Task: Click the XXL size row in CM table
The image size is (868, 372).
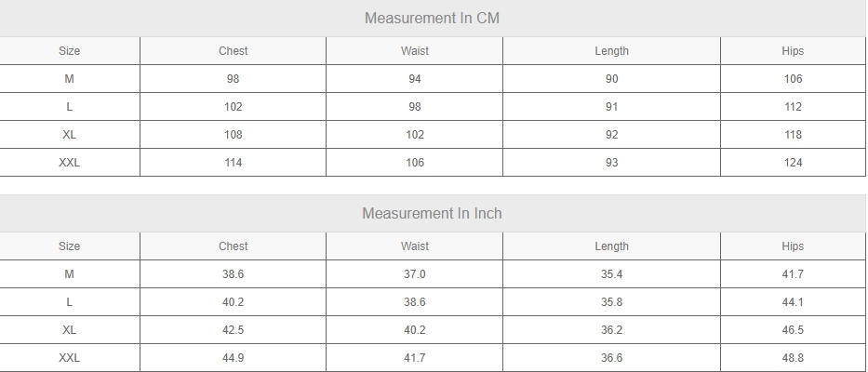Action: click(433, 163)
